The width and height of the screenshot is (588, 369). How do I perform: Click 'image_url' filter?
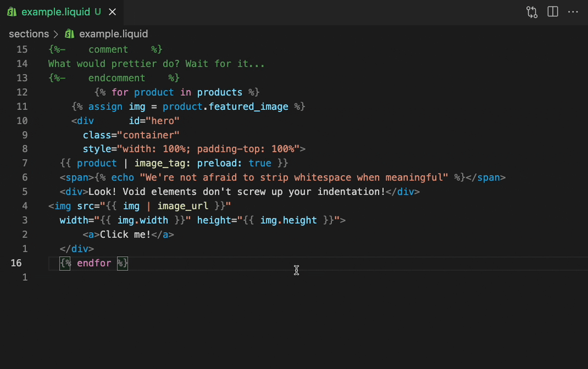[183, 206]
